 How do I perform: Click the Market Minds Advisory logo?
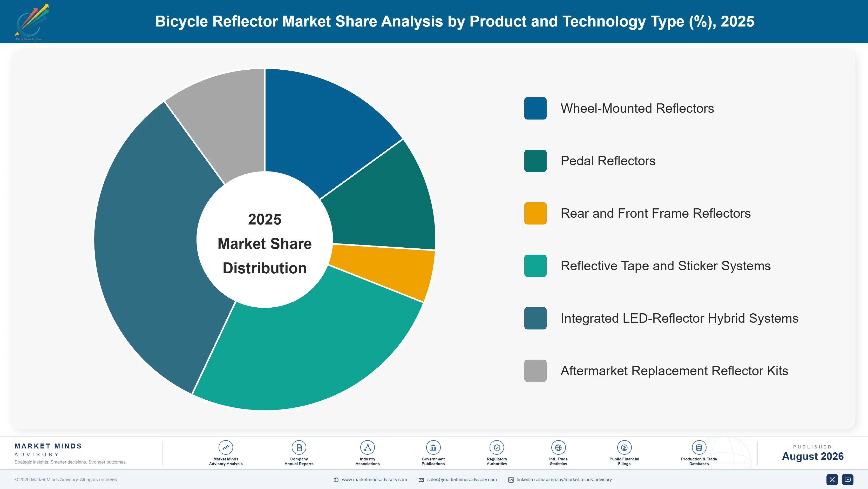click(x=32, y=22)
